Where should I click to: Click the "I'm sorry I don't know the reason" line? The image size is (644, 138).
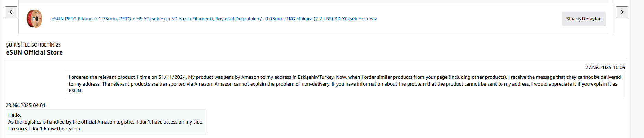click(45, 129)
